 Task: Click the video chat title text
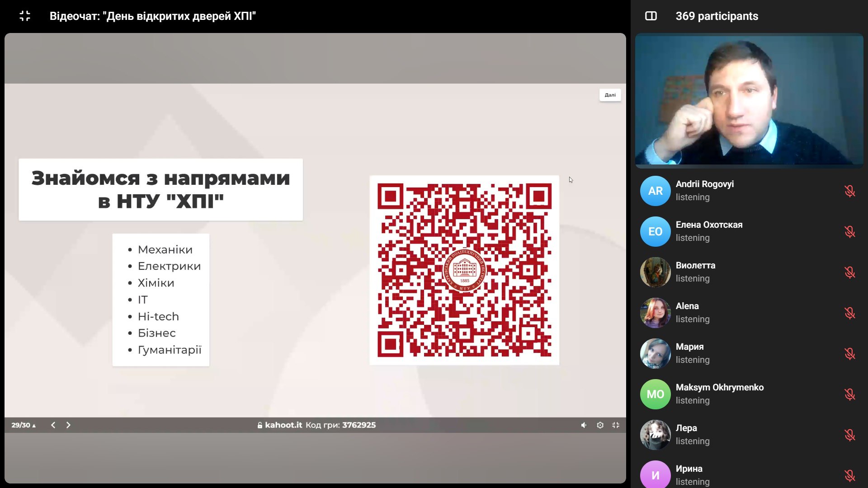pos(153,16)
